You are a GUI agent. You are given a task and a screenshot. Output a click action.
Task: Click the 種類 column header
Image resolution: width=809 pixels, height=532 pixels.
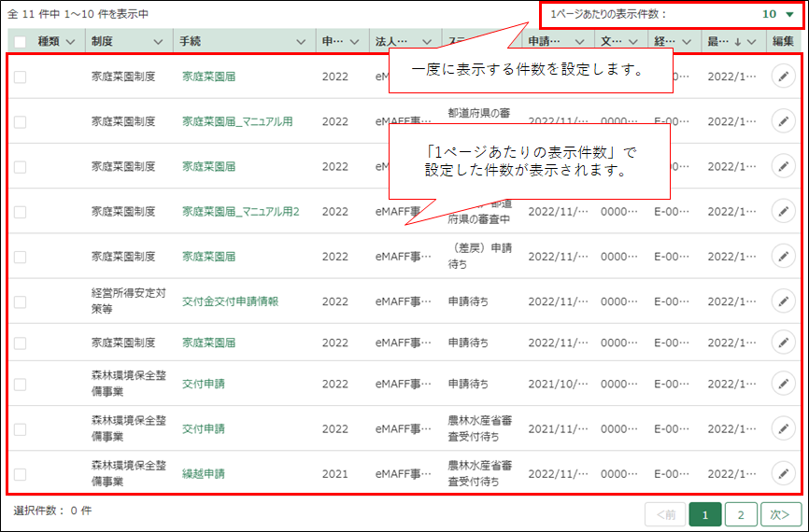click(49, 41)
